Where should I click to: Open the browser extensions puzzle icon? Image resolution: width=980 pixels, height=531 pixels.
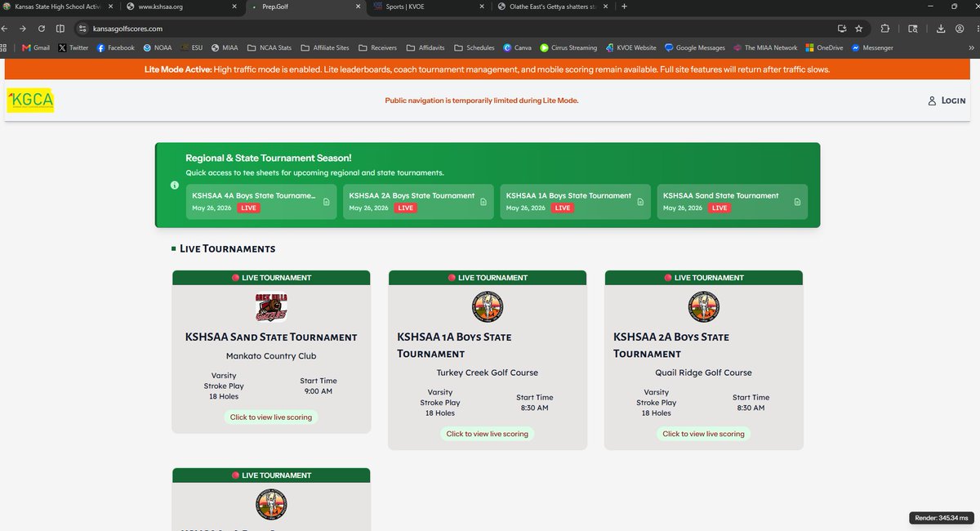(885, 28)
